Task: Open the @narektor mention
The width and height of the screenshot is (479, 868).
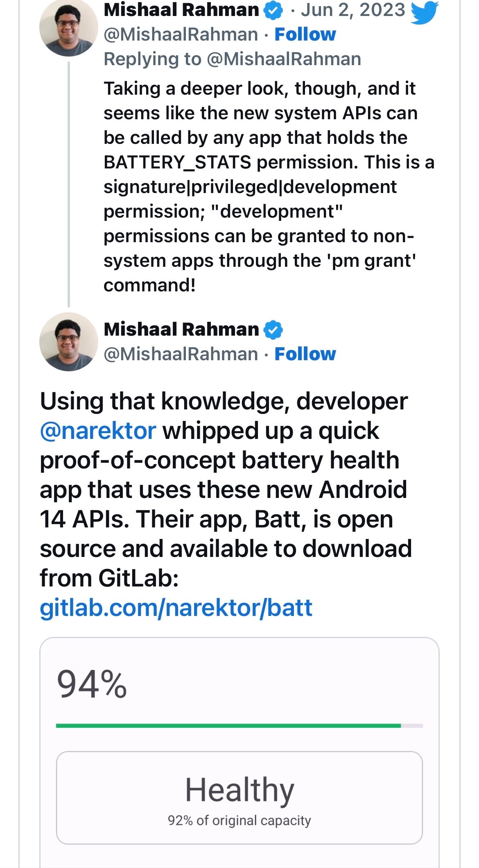Action: coord(98,431)
